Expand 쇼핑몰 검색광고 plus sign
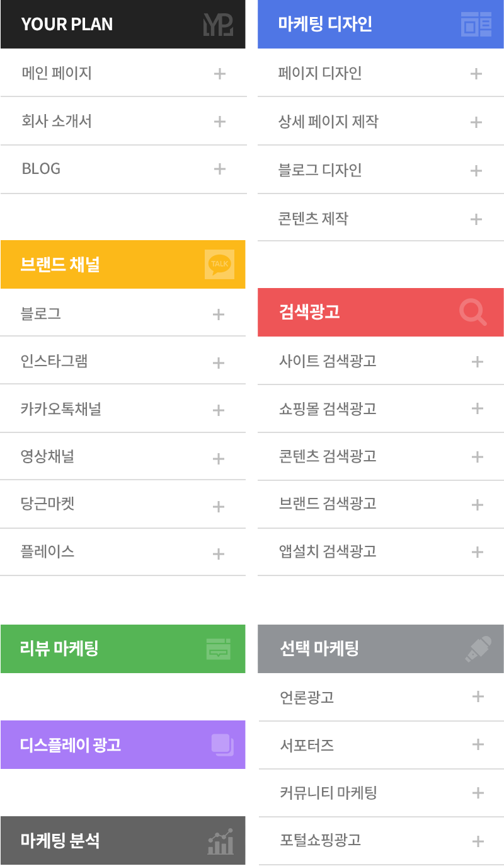 tap(477, 408)
